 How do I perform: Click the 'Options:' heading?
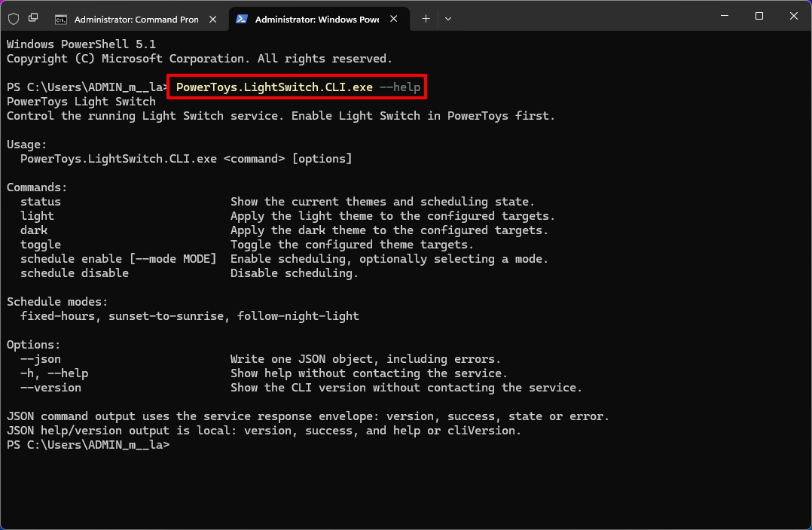click(33, 345)
